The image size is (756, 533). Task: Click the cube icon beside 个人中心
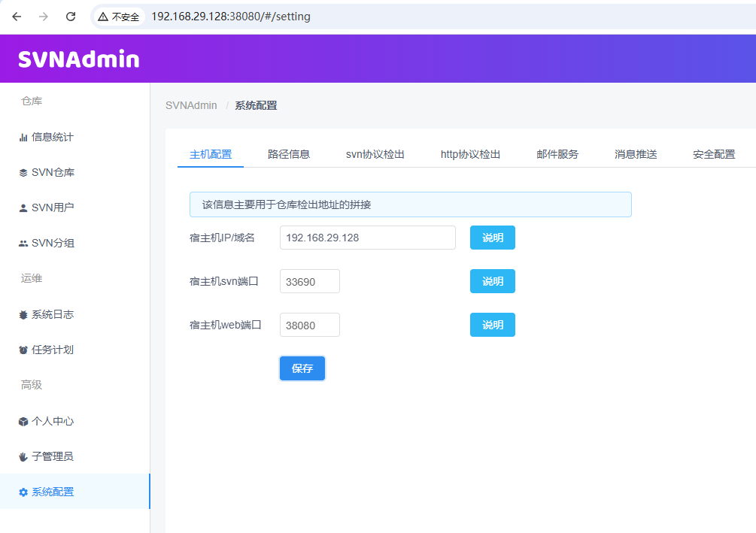point(23,421)
